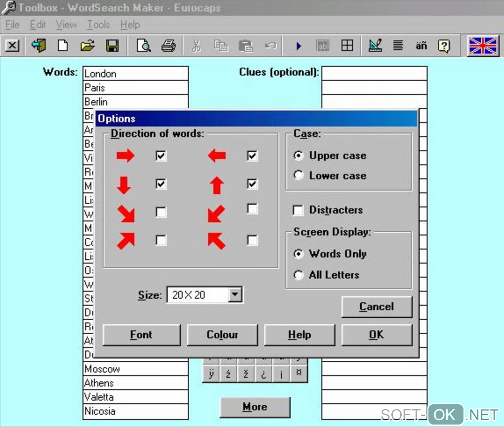Click the Options dialog title bar
The height and width of the screenshot is (427, 504).
tap(256, 118)
